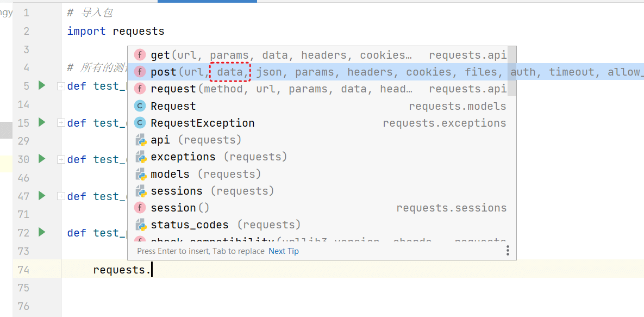644x317 pixels.
Task: Expand the folded function at line 47
Action: pyautogui.click(x=61, y=196)
